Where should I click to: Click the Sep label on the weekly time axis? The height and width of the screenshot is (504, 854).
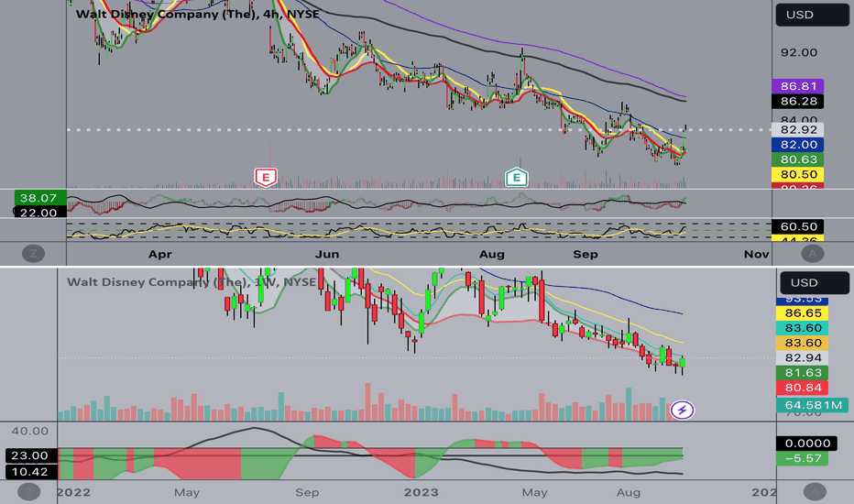tap(307, 493)
